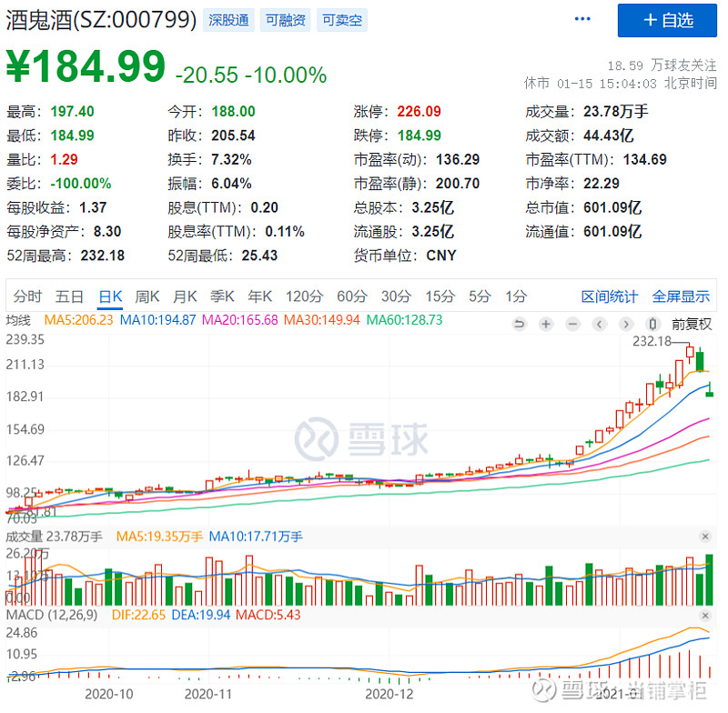Click MA30:149.94 legend label
Image resolution: width=728 pixels, height=713 pixels.
[322, 319]
